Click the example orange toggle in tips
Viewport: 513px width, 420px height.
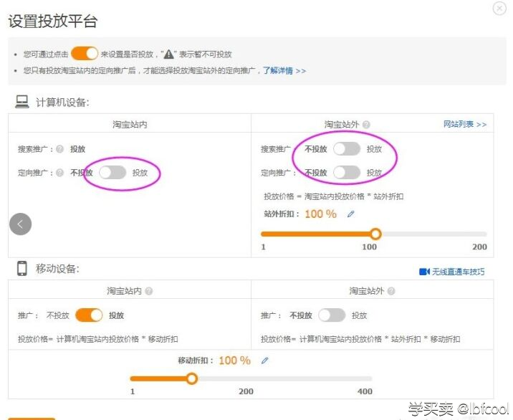(85, 54)
